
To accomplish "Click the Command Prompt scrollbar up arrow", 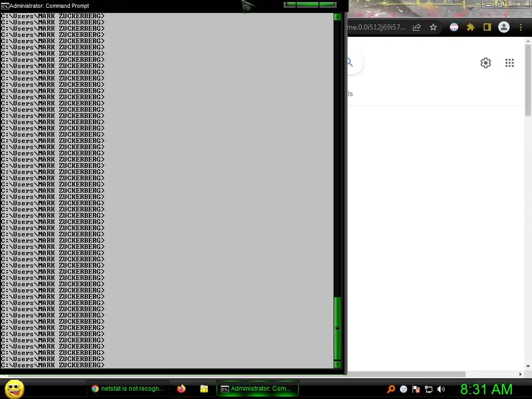I will point(337,17).
